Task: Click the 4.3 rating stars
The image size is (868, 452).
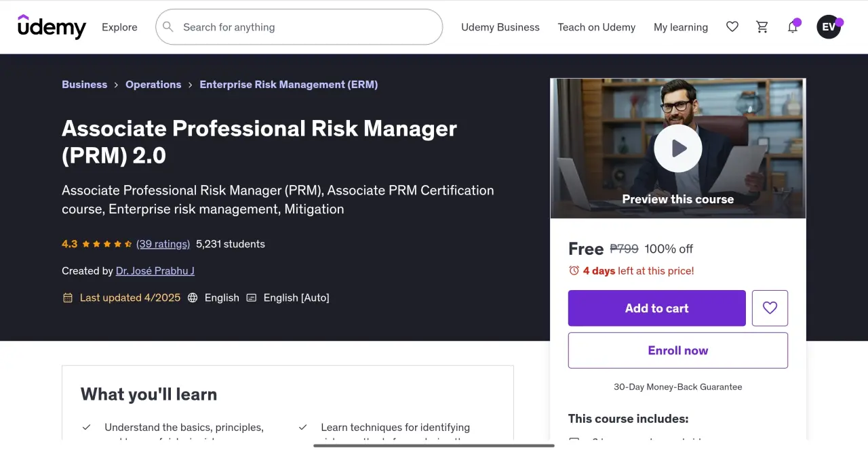Action: point(107,244)
